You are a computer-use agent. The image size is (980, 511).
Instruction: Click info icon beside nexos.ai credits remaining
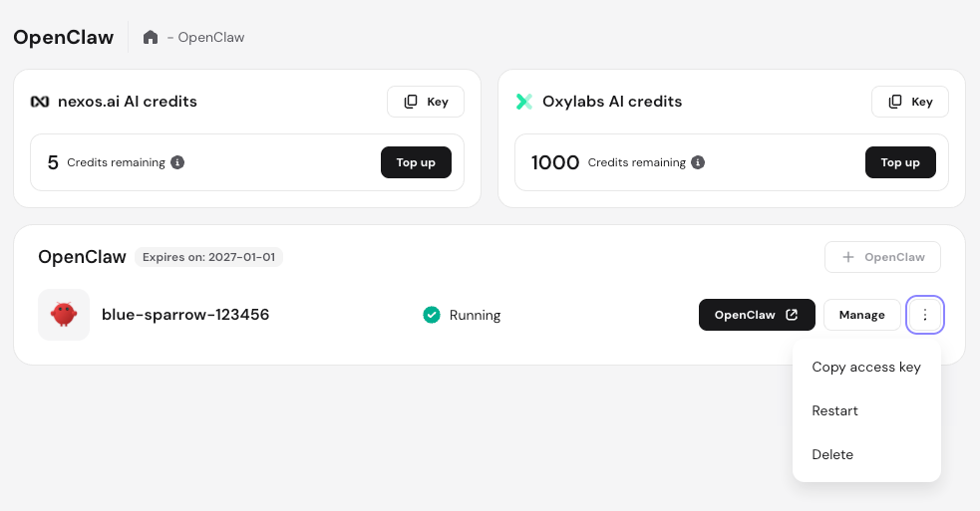coord(177,162)
